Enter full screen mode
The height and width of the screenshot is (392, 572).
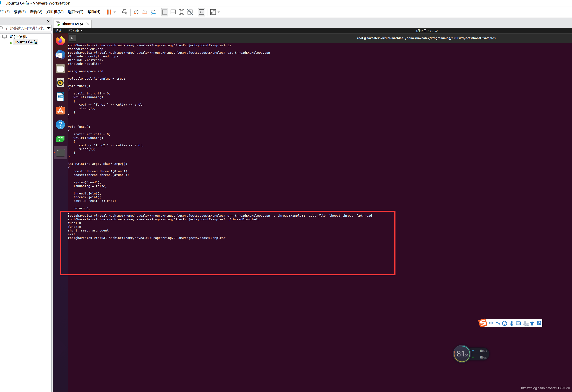(x=181, y=12)
